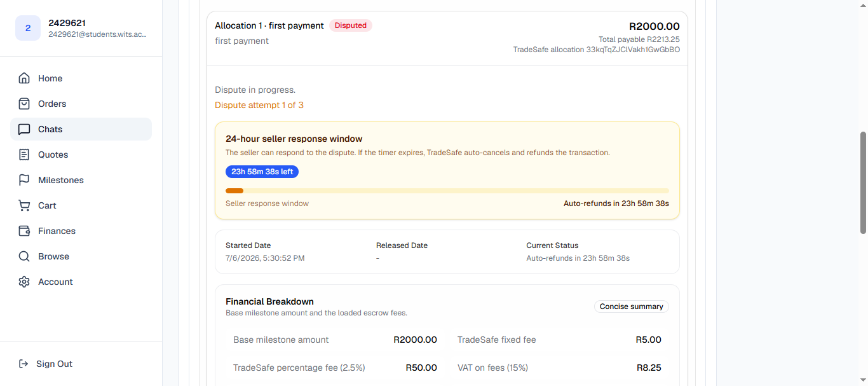
Task: Open Quotes via the document icon
Action: coord(24,155)
